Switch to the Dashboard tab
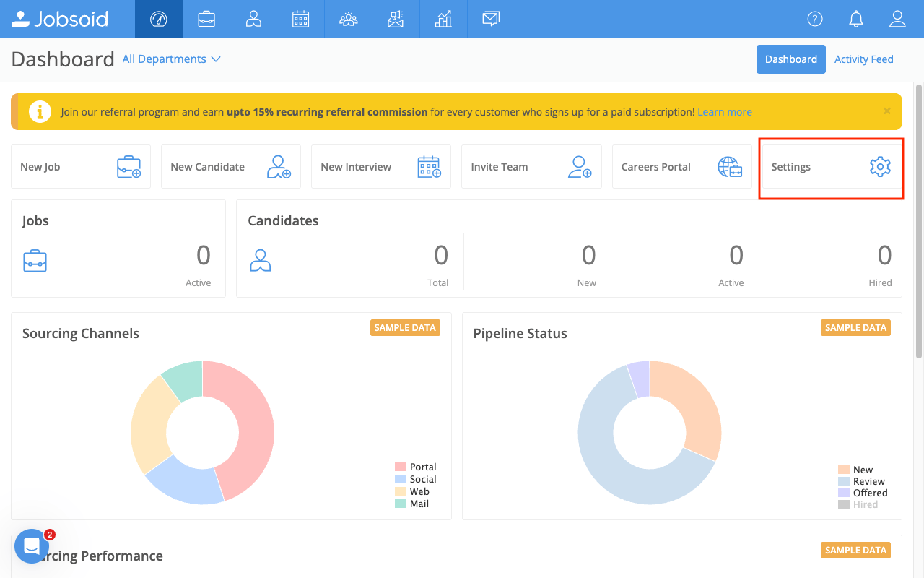 (x=791, y=59)
